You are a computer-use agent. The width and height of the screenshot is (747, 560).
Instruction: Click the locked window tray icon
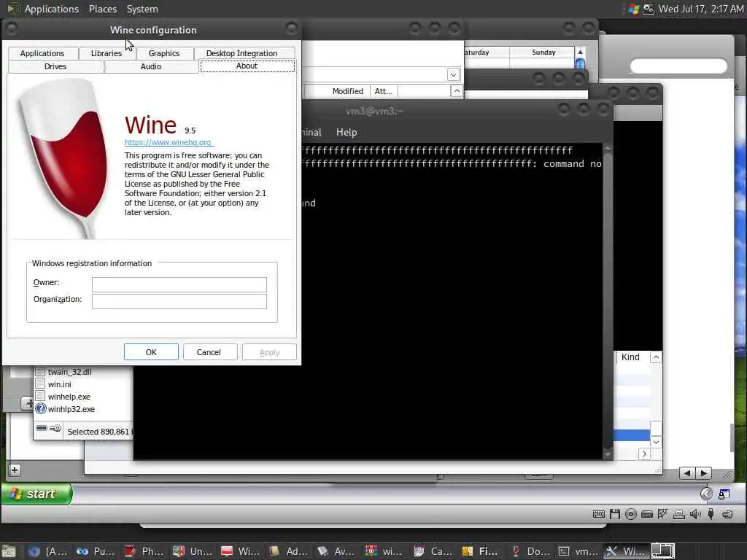tap(724, 494)
